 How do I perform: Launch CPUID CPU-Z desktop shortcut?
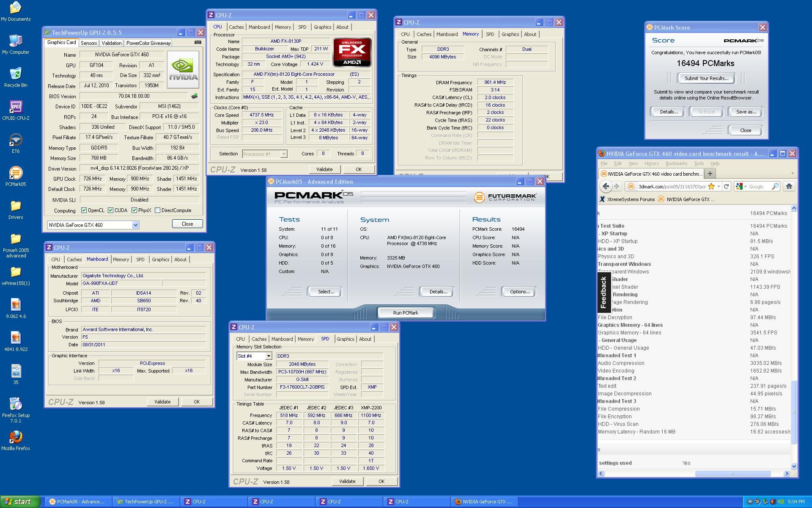tap(16, 110)
